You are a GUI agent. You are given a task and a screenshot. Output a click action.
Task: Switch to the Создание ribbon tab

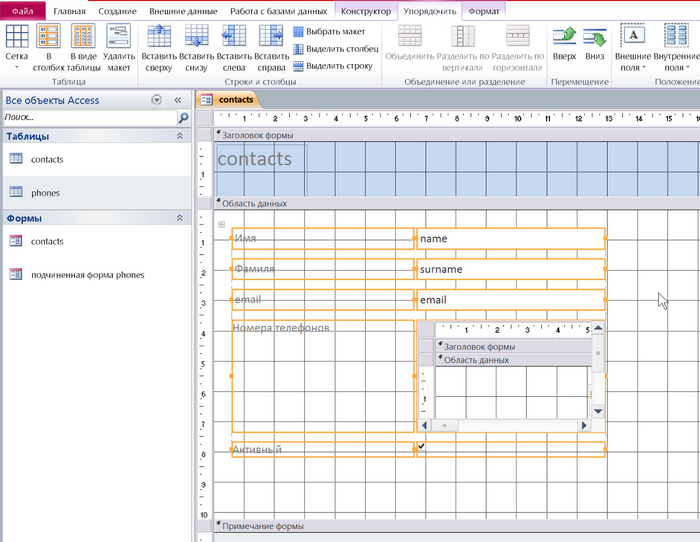(117, 11)
